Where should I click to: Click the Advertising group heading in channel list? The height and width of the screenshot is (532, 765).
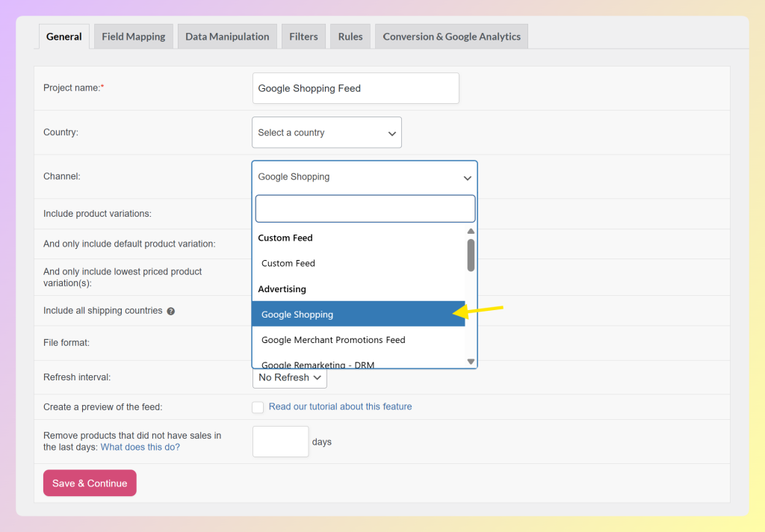pos(282,289)
